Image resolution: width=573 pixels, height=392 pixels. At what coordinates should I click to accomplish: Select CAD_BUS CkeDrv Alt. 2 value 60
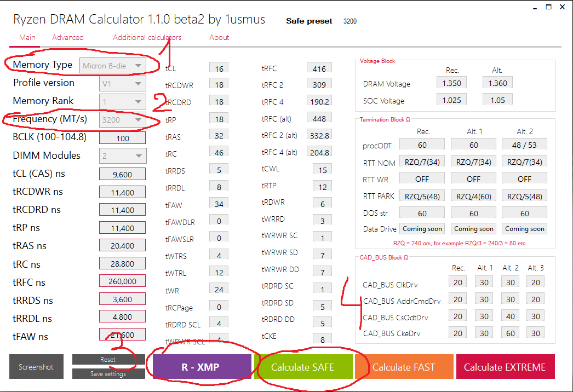(511, 333)
